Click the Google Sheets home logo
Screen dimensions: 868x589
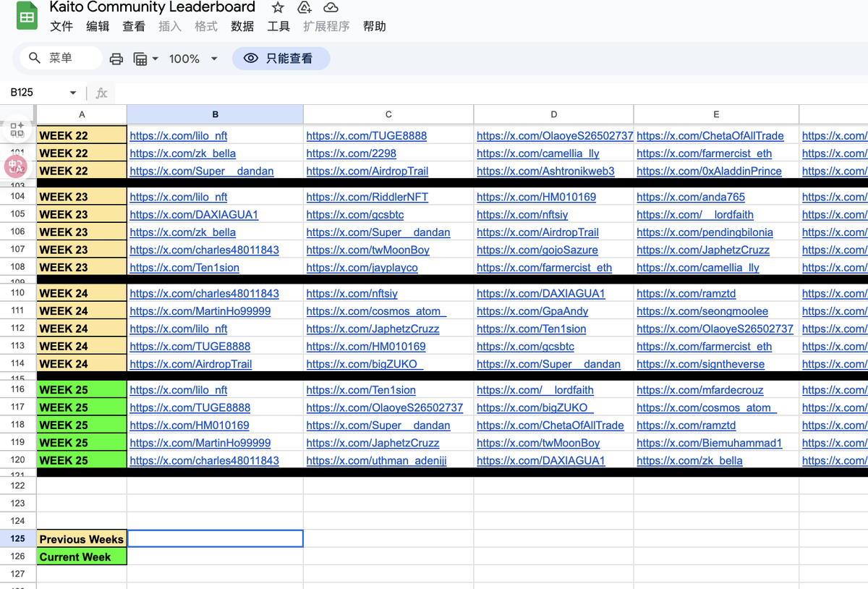point(27,17)
